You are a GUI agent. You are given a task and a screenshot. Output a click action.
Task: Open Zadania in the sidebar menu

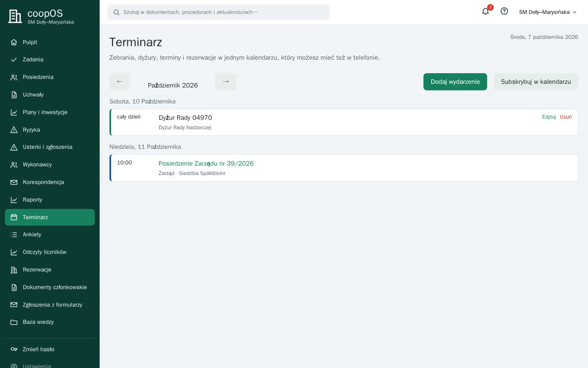pos(50,60)
